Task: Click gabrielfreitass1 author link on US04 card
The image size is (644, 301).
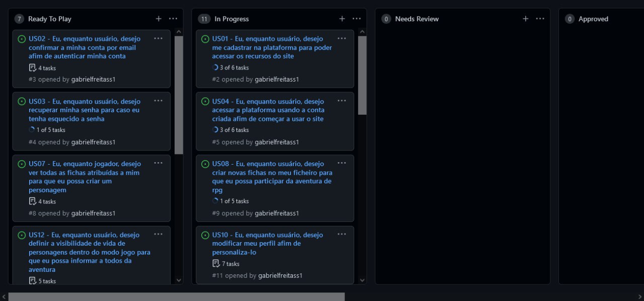Action: pos(277,142)
